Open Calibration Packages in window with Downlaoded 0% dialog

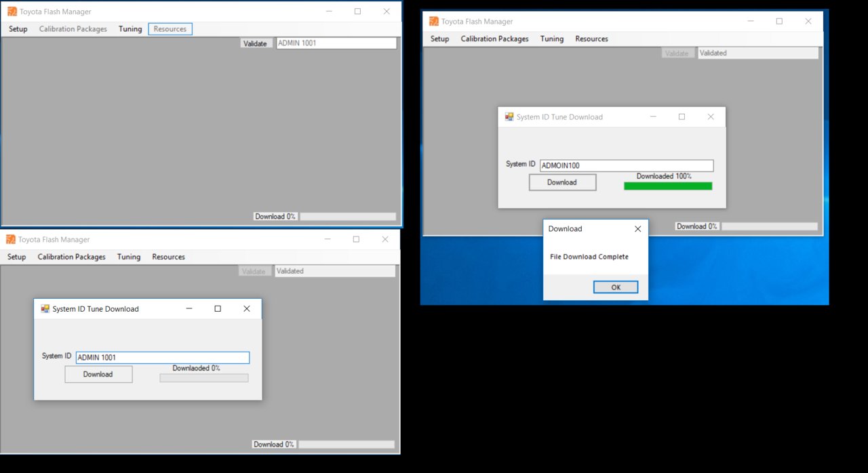pyautogui.click(x=72, y=257)
